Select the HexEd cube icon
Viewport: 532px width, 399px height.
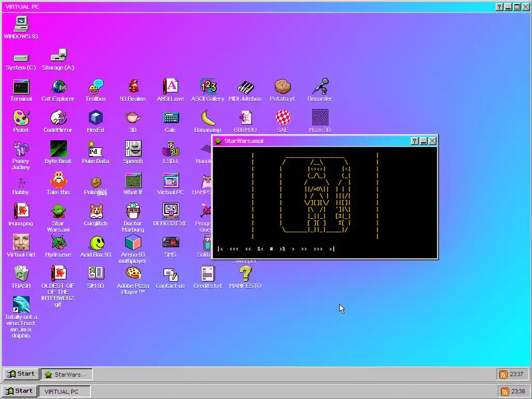[x=96, y=118]
